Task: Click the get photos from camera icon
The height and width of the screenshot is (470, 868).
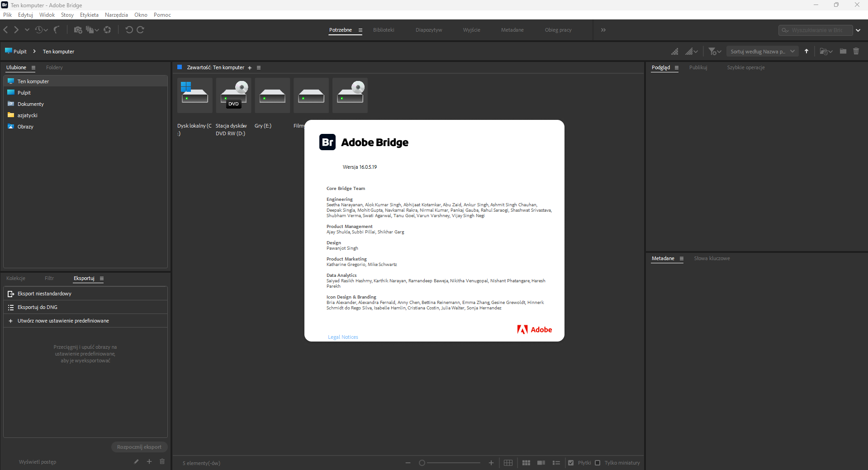Action: pos(78,30)
